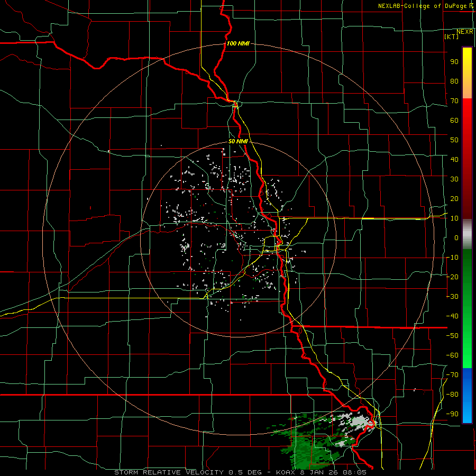Image resolution: width=476 pixels, height=476 pixels.
Task: Click the 0.5 DEG elevation angle text
Action: coord(248,472)
